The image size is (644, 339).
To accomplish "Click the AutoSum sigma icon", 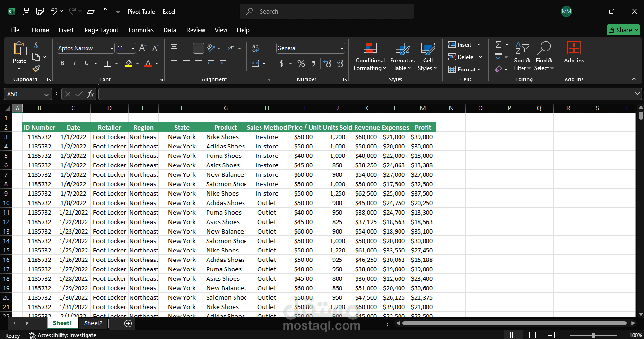I will 498,44.
